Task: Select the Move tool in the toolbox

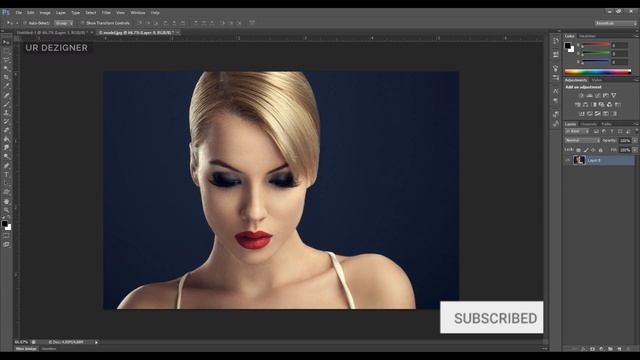Action: pos(6,42)
